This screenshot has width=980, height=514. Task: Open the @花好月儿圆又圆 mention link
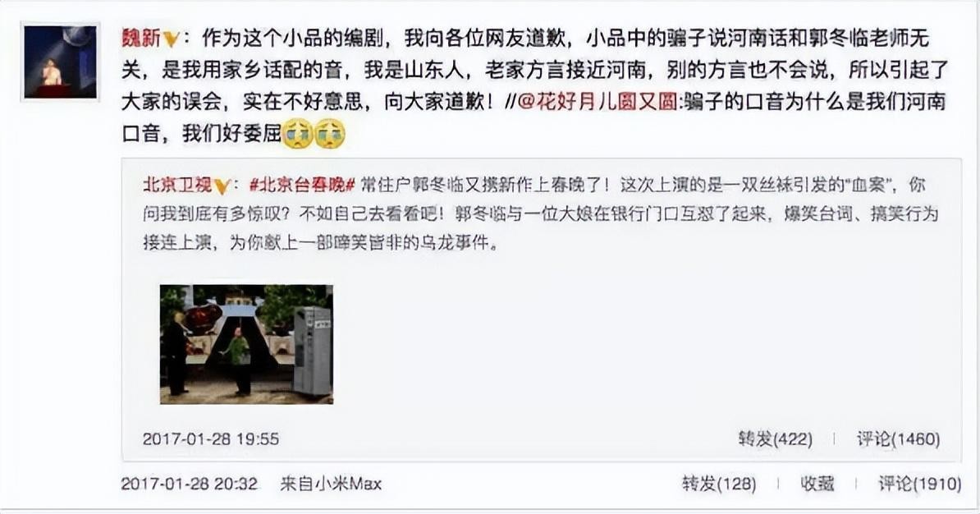pos(596,101)
